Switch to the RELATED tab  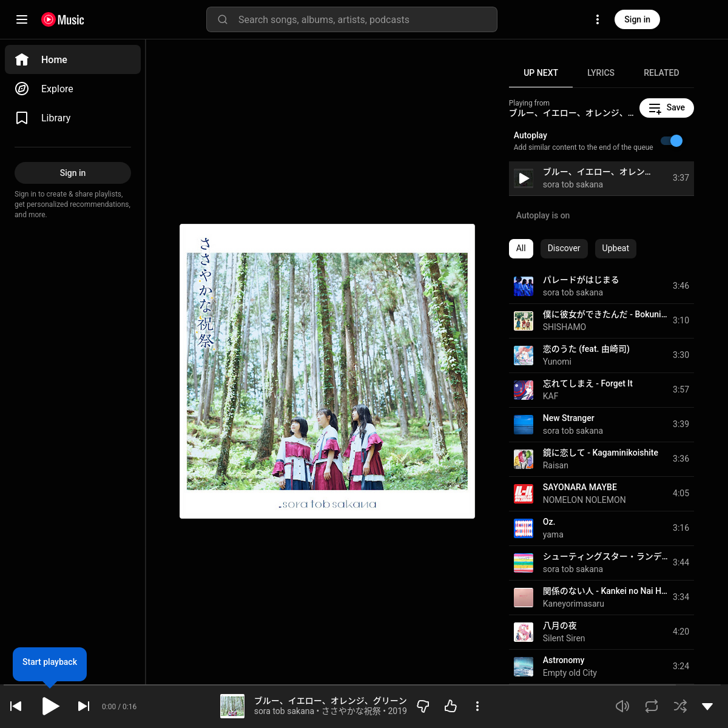[x=661, y=73]
